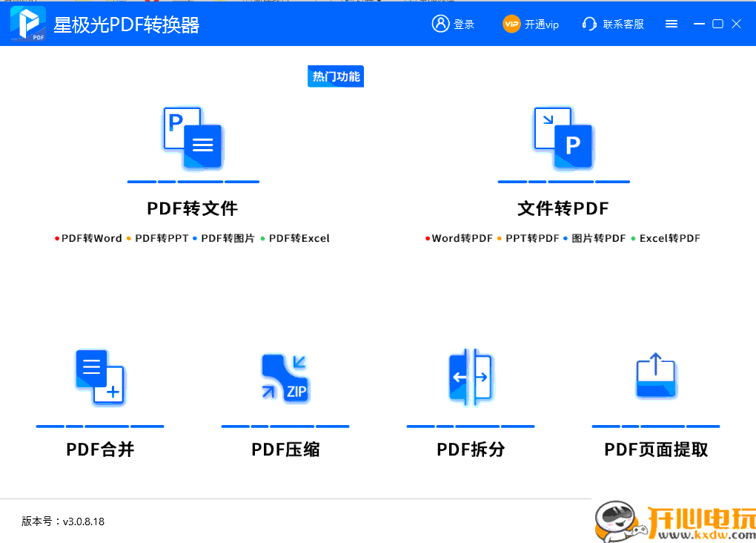
Task: Select PDF转Word conversion option
Action: [93, 238]
